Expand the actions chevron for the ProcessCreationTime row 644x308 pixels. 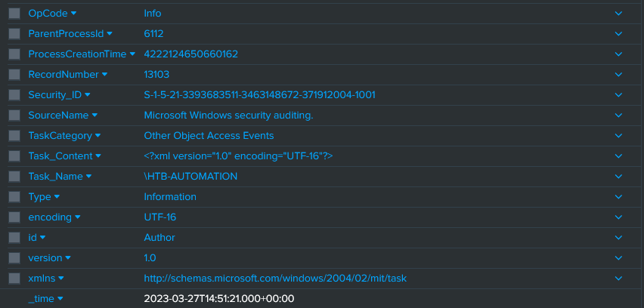618,54
